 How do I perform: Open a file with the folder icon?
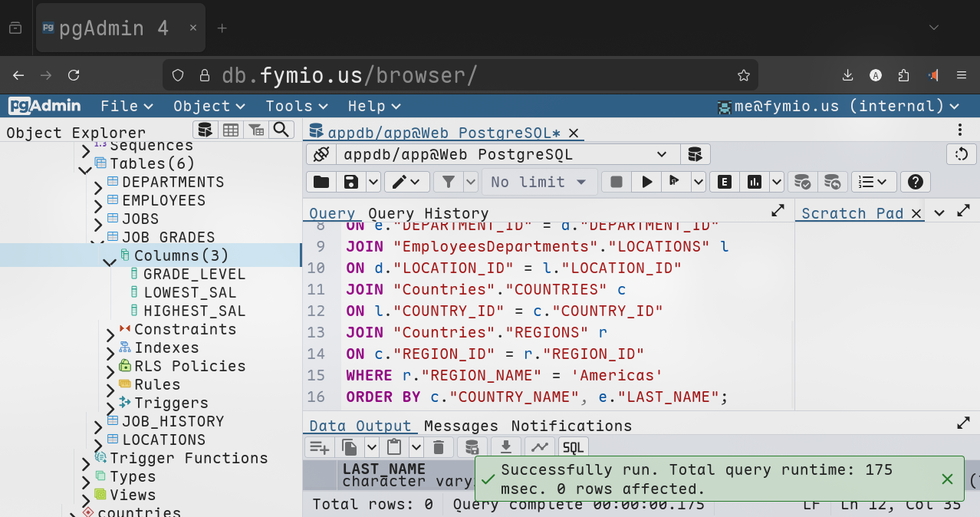321,182
